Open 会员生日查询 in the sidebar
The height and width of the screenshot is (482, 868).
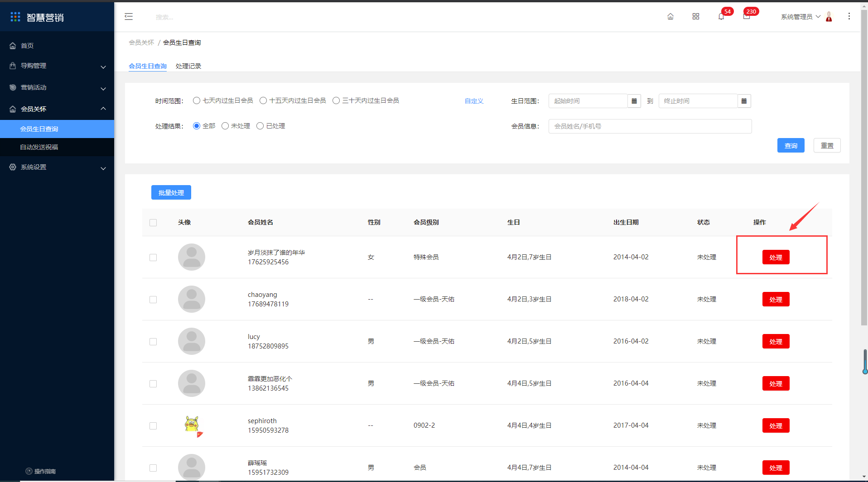[x=57, y=129]
